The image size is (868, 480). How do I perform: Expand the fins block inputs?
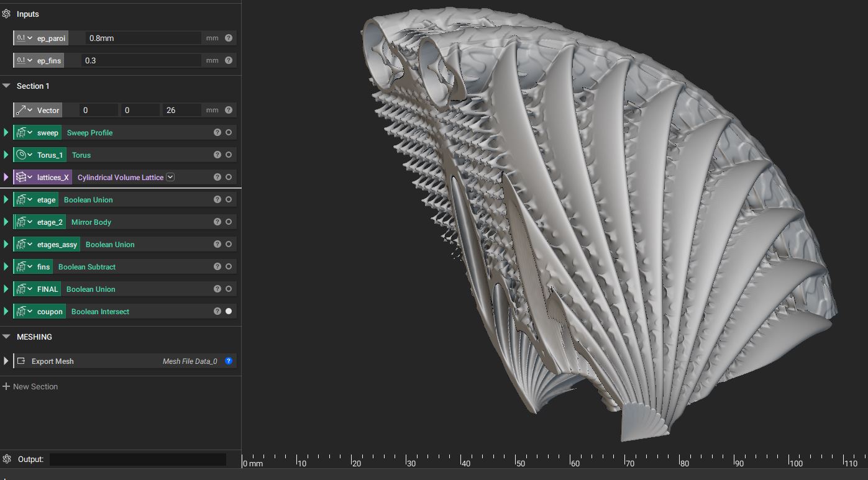(x=6, y=266)
